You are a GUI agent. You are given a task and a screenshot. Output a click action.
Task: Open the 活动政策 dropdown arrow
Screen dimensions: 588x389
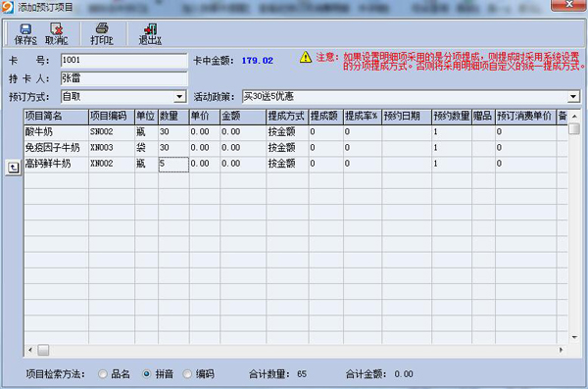[x=573, y=97]
